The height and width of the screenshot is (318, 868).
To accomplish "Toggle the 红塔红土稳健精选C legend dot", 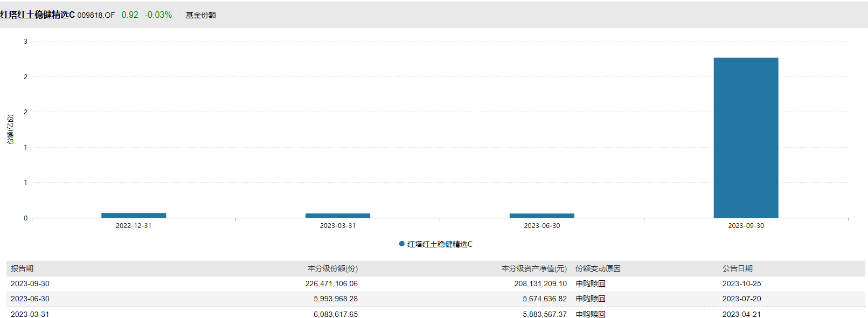I will point(401,244).
